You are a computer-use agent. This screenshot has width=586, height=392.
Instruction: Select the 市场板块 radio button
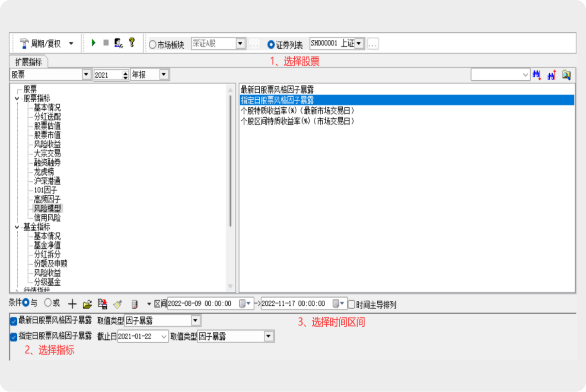pos(153,44)
